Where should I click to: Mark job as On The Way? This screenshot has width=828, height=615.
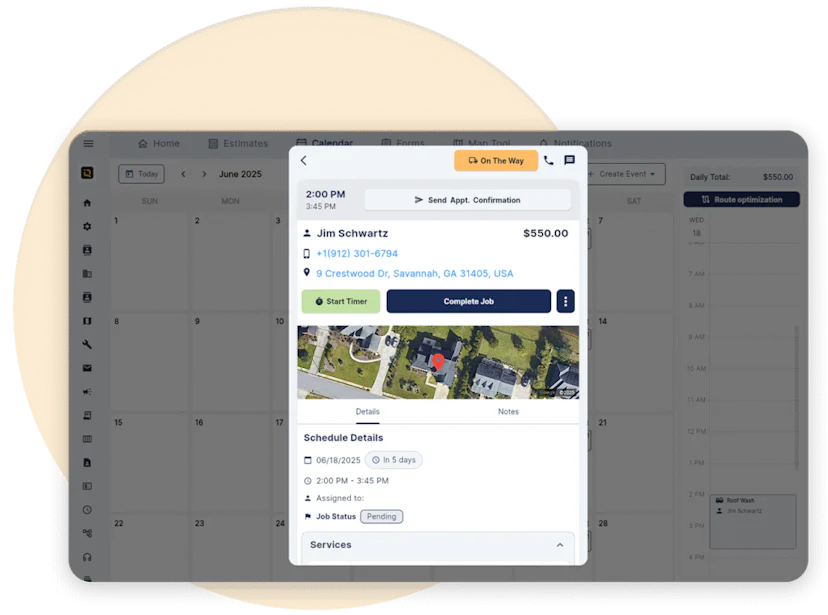[x=496, y=160]
